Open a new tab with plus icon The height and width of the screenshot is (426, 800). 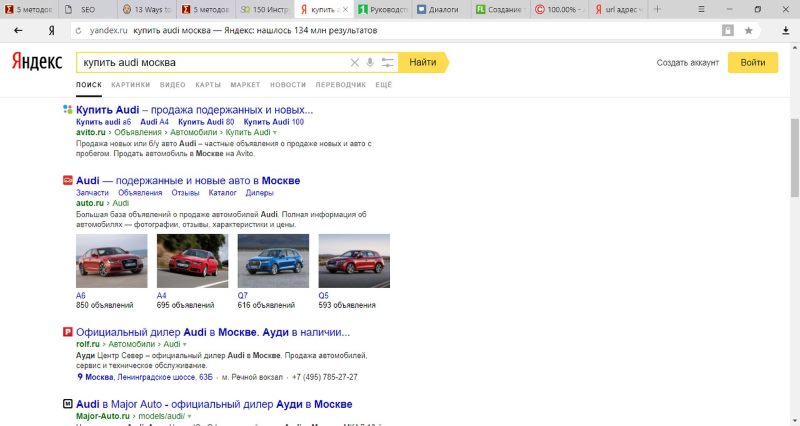pos(658,9)
